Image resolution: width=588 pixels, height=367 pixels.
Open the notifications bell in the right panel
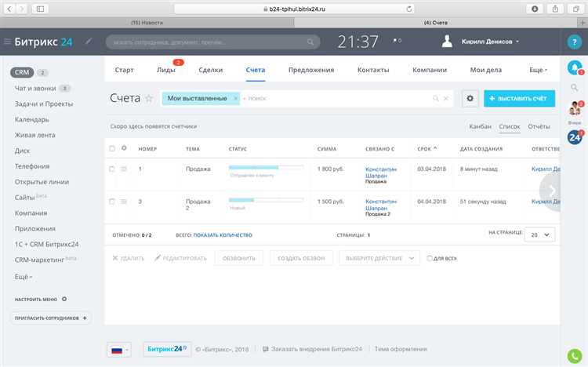click(574, 68)
